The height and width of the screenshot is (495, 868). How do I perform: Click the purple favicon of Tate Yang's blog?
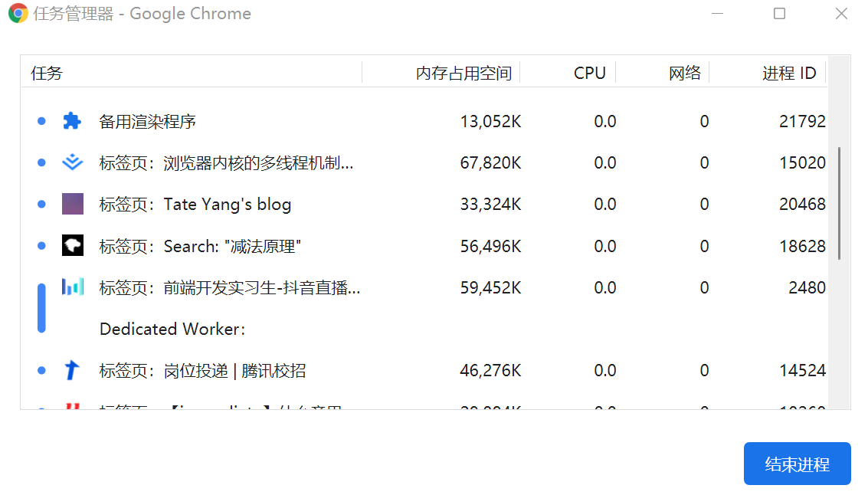tap(72, 204)
